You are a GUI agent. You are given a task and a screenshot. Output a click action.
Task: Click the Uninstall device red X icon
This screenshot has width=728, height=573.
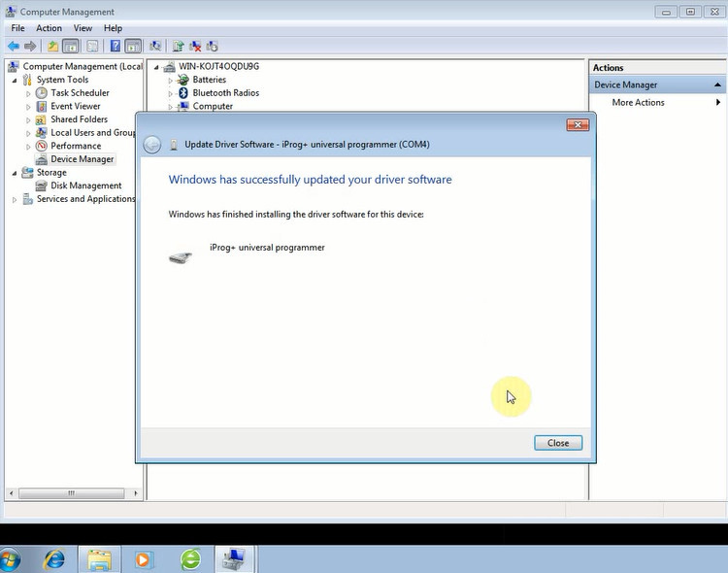195,46
